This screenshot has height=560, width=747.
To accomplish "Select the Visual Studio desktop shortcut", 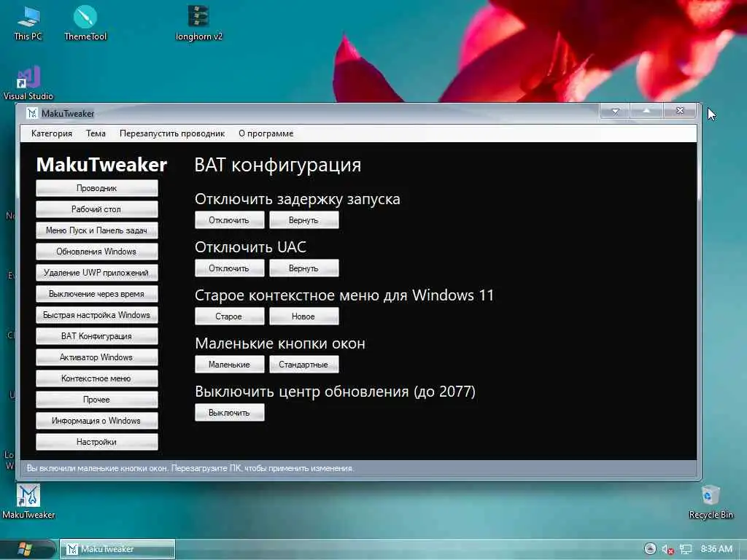I will [28, 83].
